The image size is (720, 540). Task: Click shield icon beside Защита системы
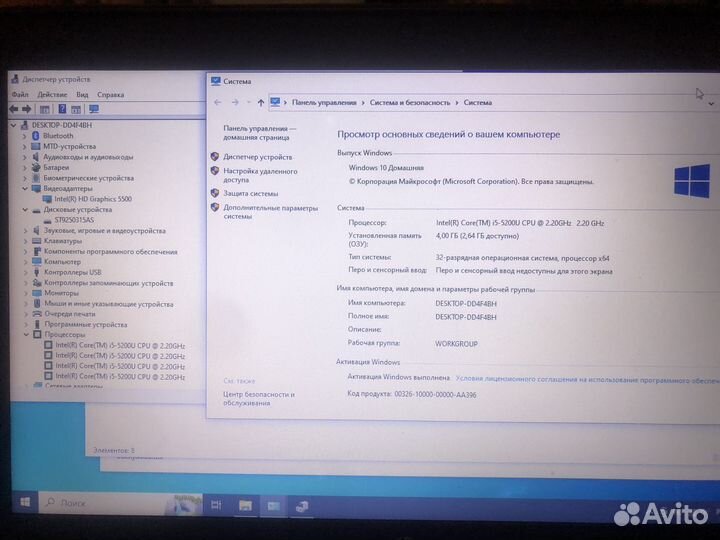click(214, 193)
